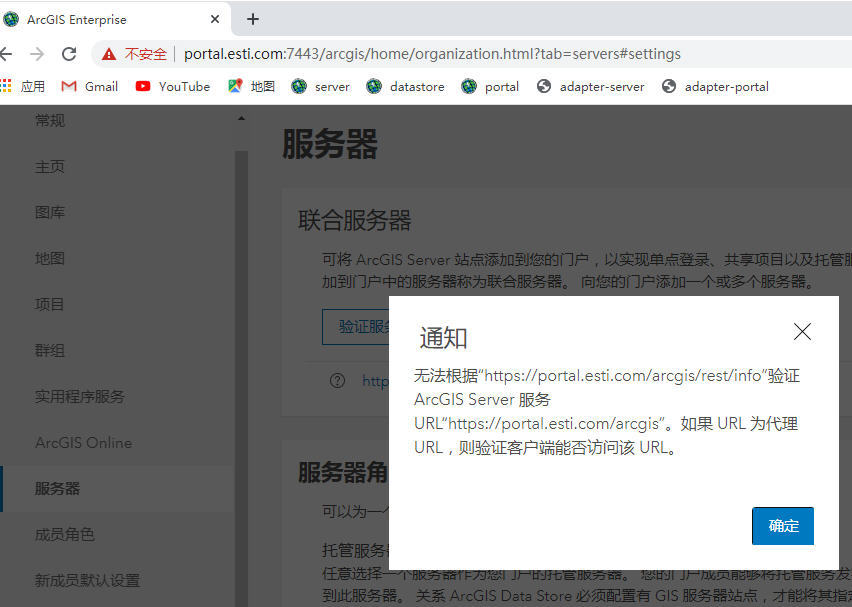
Task: Open the server bookmark
Action: click(x=321, y=86)
